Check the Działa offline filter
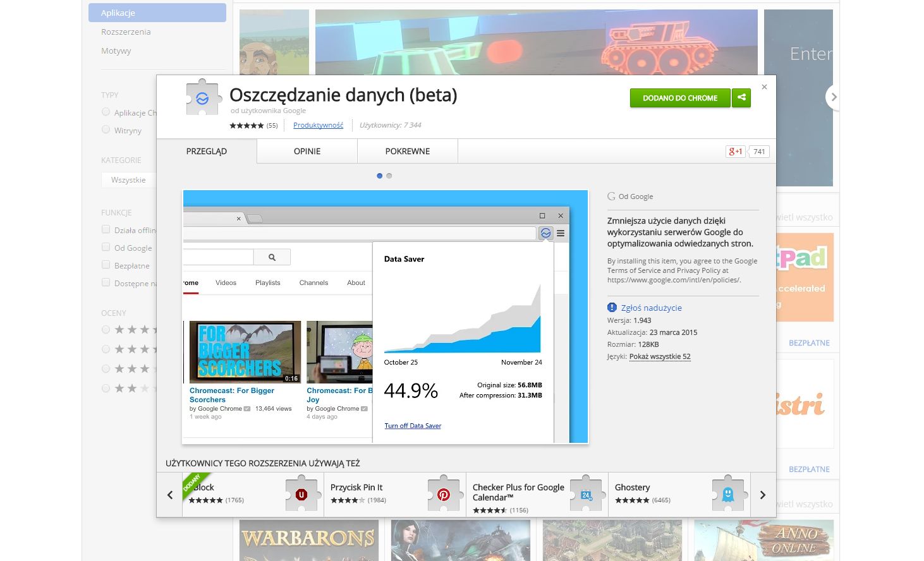This screenshot has height=561, width=924. coord(106,229)
